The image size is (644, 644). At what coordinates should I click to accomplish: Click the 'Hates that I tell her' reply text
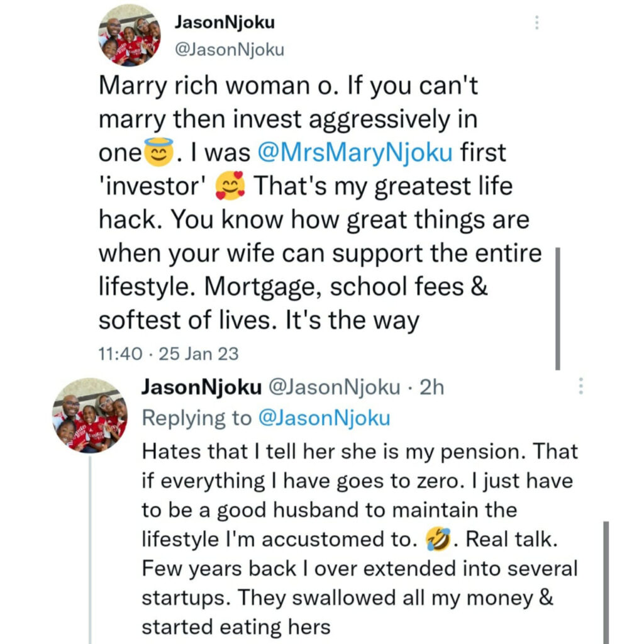point(360,539)
